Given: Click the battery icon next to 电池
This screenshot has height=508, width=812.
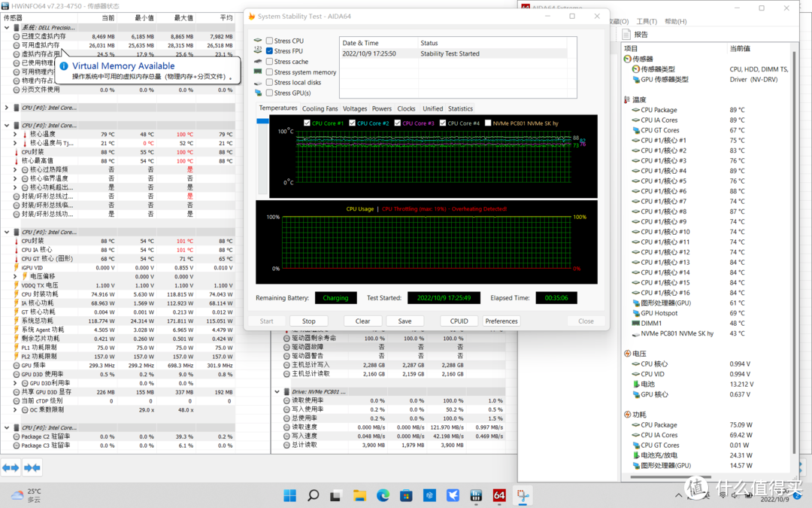Looking at the screenshot, I should (x=636, y=384).
